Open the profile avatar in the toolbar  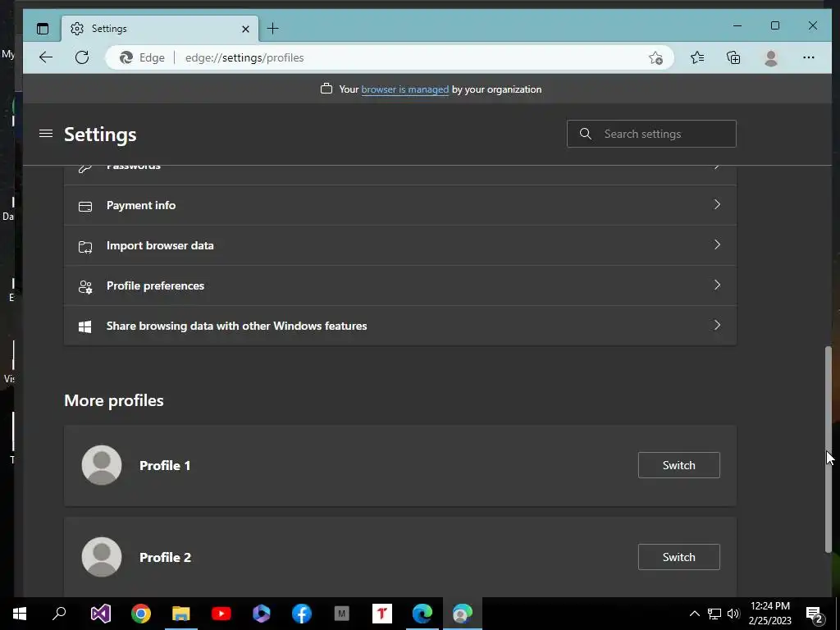click(x=771, y=58)
